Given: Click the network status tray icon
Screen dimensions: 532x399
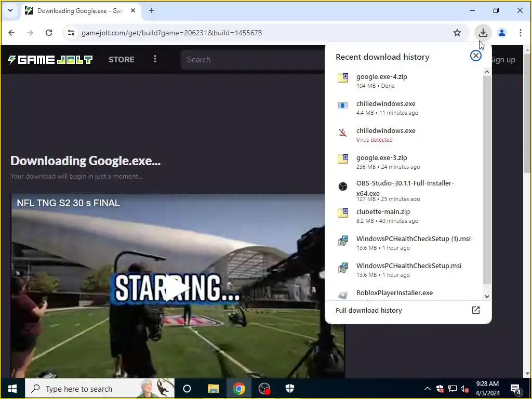Looking at the screenshot, I should pyautogui.click(x=453, y=389).
